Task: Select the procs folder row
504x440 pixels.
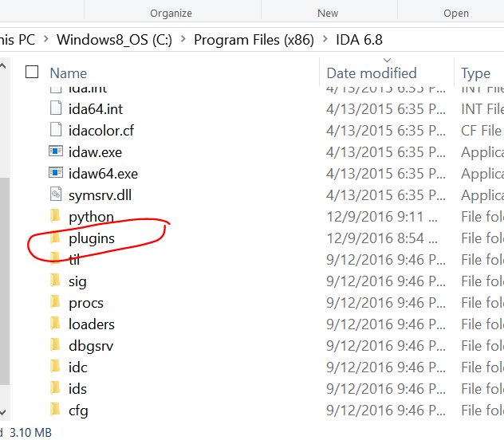Action: pos(86,302)
